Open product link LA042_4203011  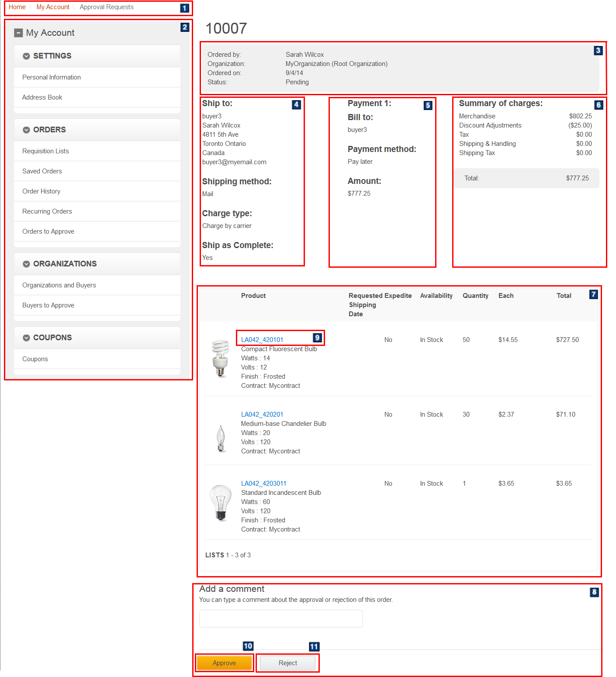point(263,483)
